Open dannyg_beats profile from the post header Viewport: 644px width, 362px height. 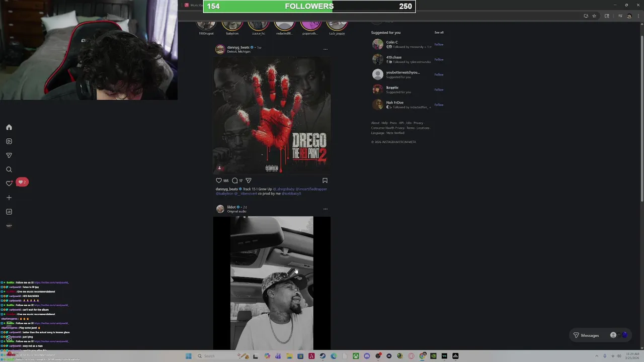click(x=238, y=47)
